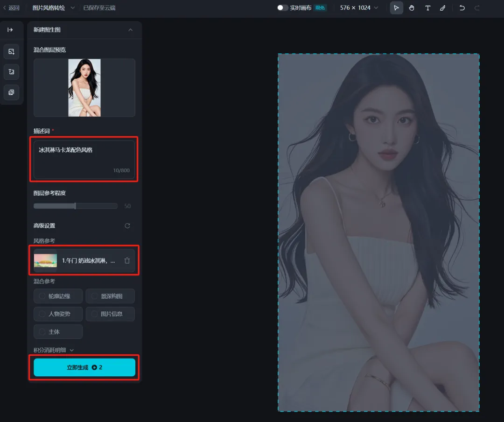Screen dimensions: 504x422
Task: Select the 人物姿势 radio option
Action: (x=58, y=314)
